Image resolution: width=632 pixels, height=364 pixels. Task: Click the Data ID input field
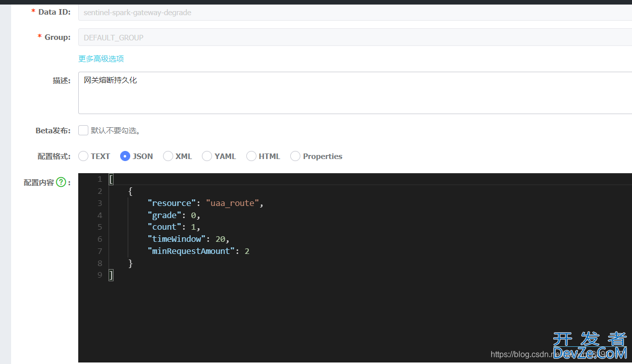pyautogui.click(x=355, y=12)
